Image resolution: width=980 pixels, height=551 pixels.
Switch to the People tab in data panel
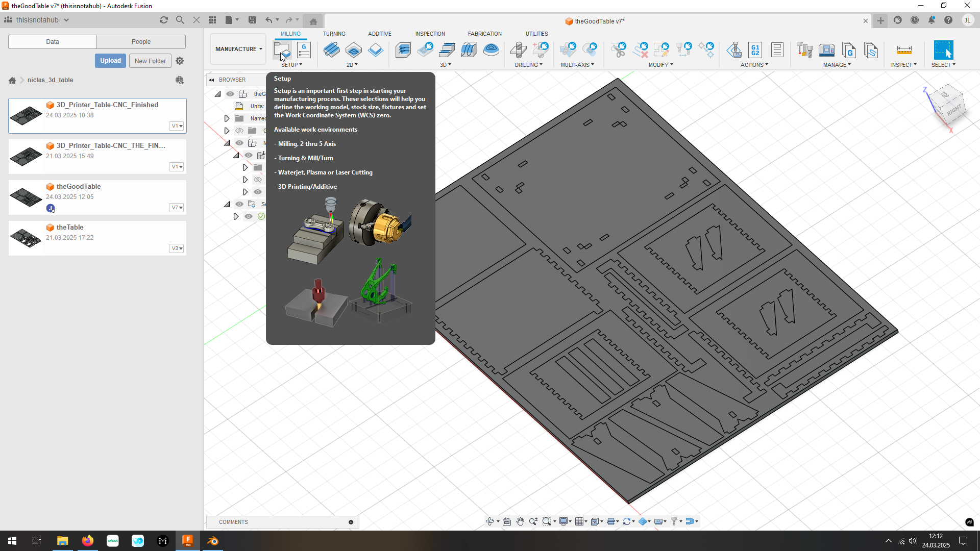tap(141, 42)
